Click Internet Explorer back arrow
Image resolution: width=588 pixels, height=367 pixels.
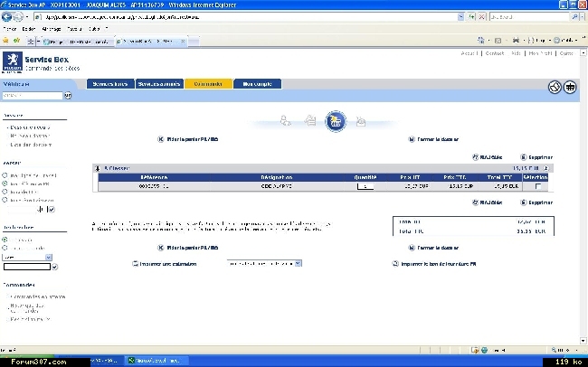pyautogui.click(x=9, y=16)
